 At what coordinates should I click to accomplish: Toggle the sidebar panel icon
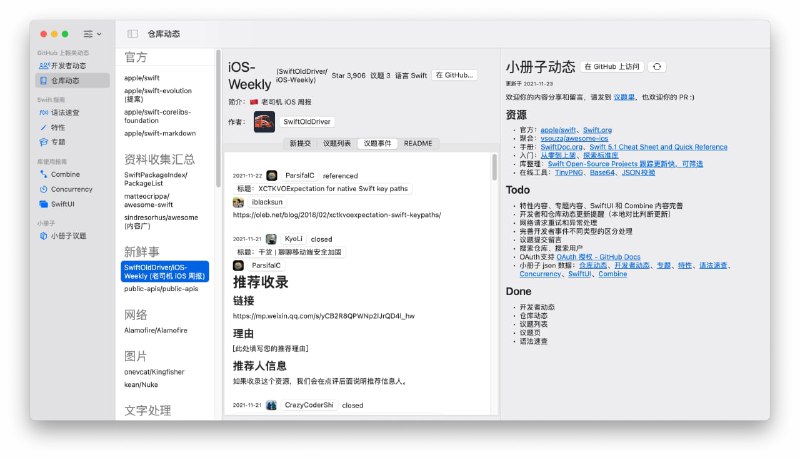coord(133,34)
